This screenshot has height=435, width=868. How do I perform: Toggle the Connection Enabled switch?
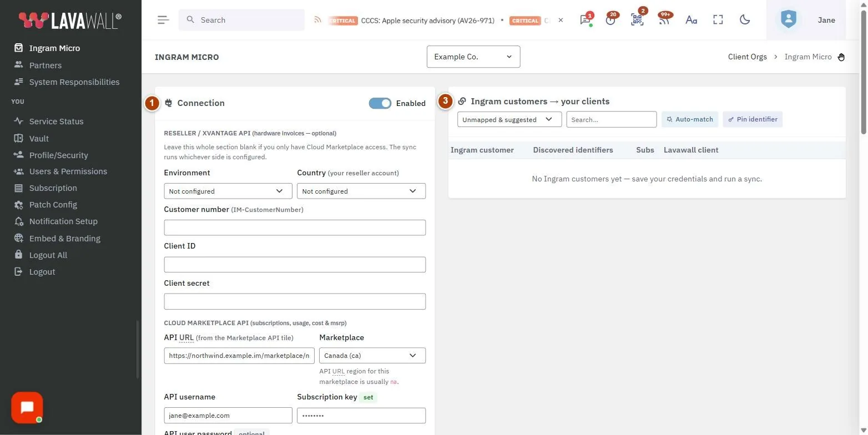[380, 103]
